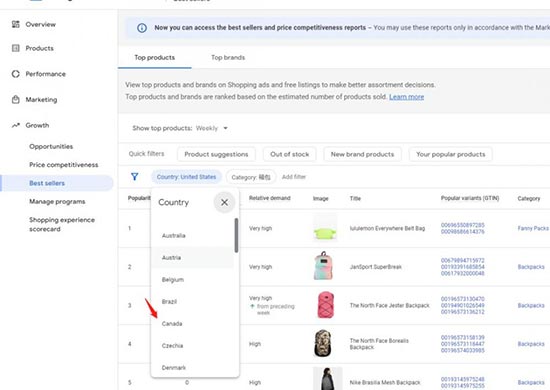Click the Performance icon in sidebar
Image resolution: width=550 pixels, height=390 pixels.
click(x=16, y=74)
